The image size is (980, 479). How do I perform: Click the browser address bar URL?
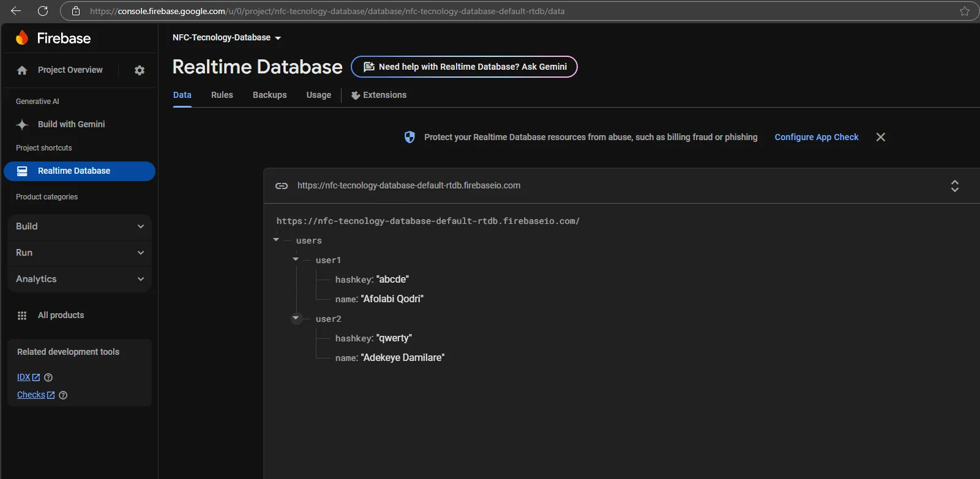[x=327, y=11]
